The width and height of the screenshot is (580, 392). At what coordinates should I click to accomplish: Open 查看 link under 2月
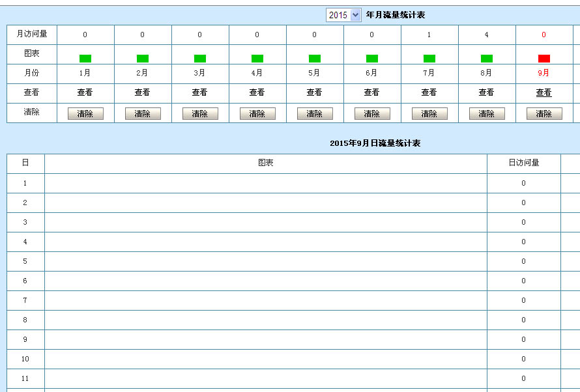[x=143, y=92]
